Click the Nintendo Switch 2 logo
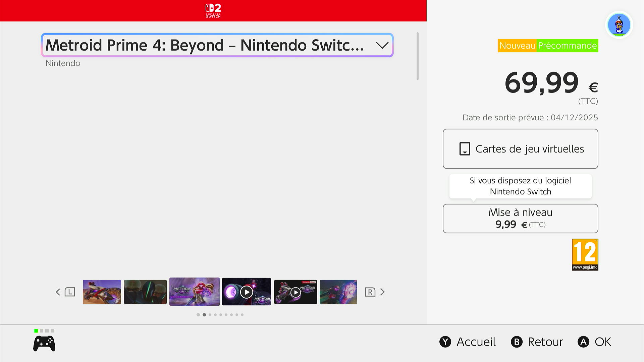This screenshot has height=362, width=644. [213, 11]
